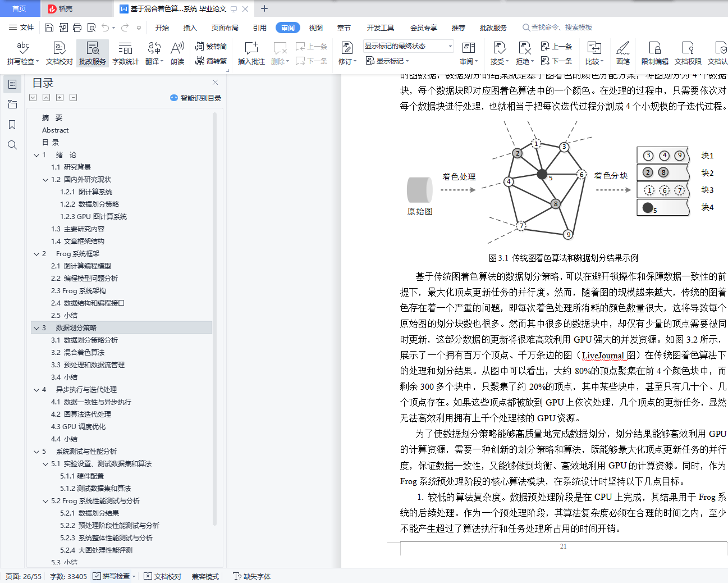
Task: Collapse the '1 绪论' outline node
Action: coord(36,155)
